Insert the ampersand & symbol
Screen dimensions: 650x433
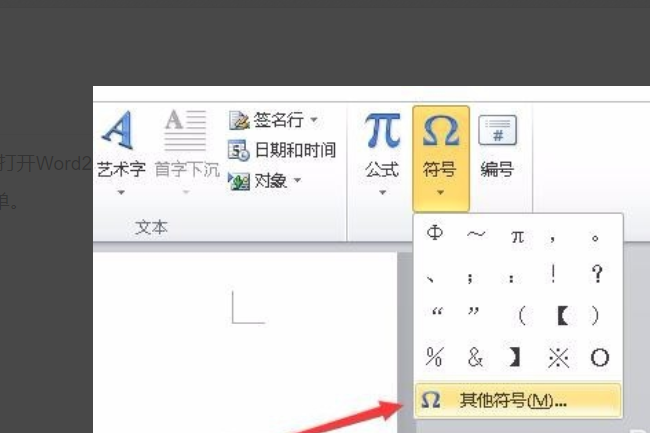coord(475,357)
